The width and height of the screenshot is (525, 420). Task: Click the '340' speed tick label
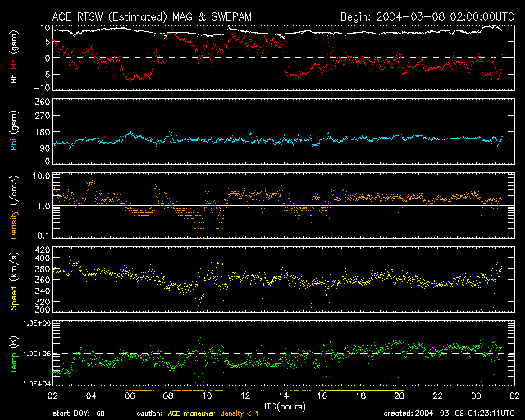pos(43,290)
